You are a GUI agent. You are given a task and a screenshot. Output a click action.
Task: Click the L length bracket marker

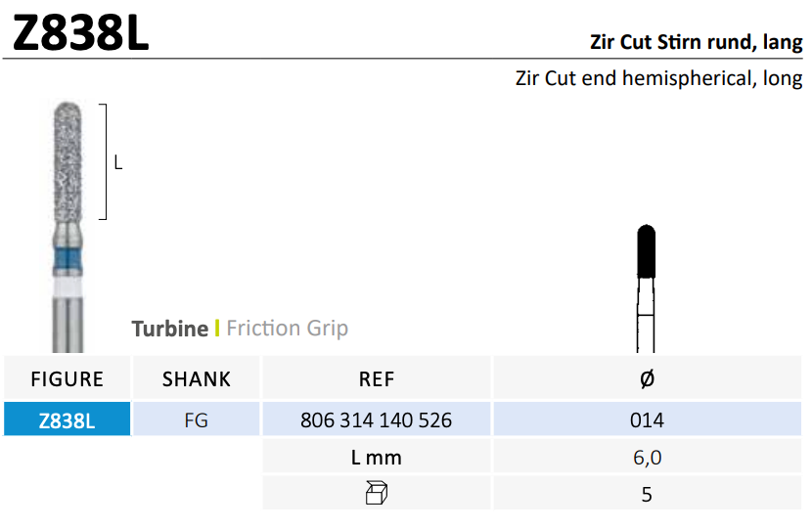[x=110, y=162]
